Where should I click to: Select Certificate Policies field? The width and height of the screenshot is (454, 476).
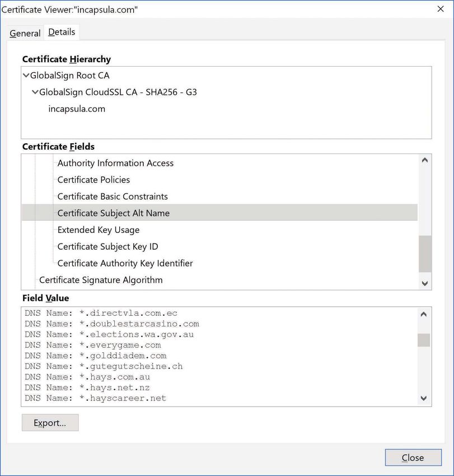[x=93, y=180]
